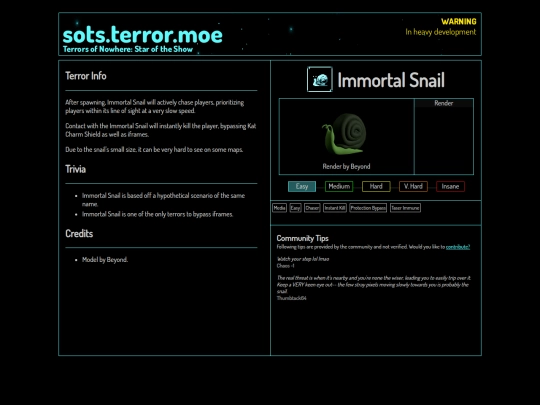Image resolution: width=540 pixels, height=405 pixels.
Task: Click the Instant Kill tag
Action: pos(335,208)
